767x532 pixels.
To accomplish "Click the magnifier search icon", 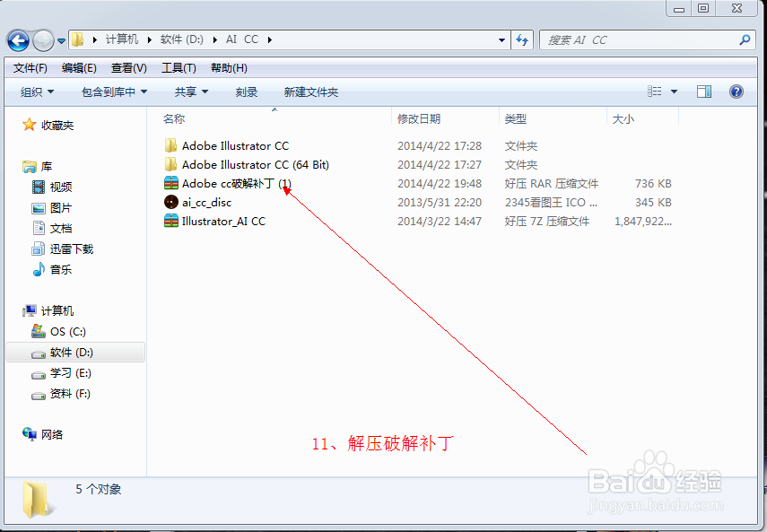I will pos(745,39).
